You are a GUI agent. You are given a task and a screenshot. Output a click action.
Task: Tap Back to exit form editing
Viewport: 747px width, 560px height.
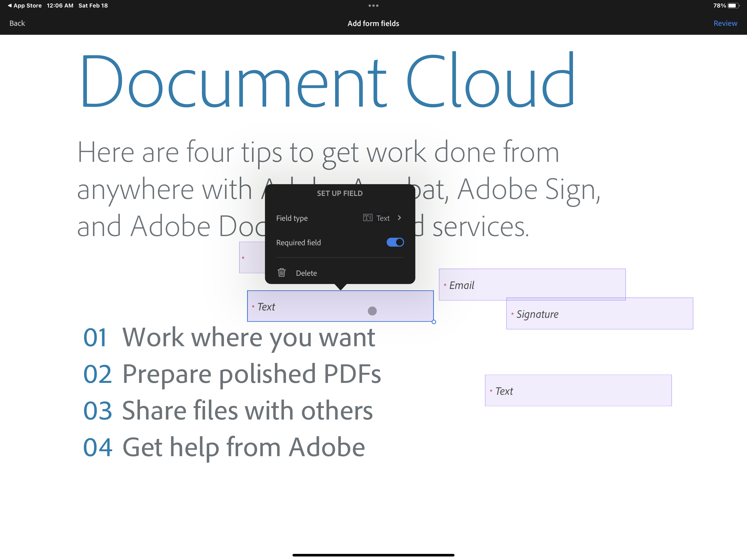point(17,23)
